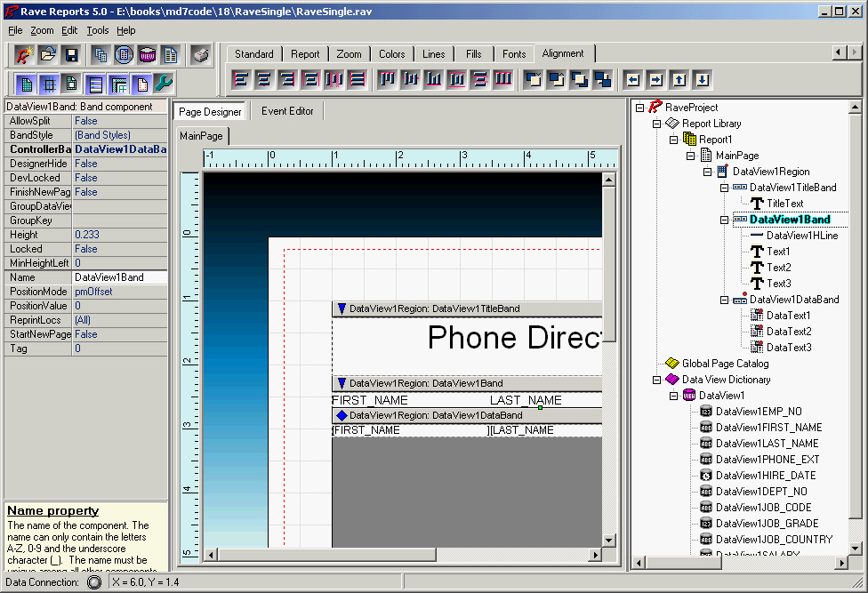Click the New Data View icon

pyautogui.click(x=147, y=54)
